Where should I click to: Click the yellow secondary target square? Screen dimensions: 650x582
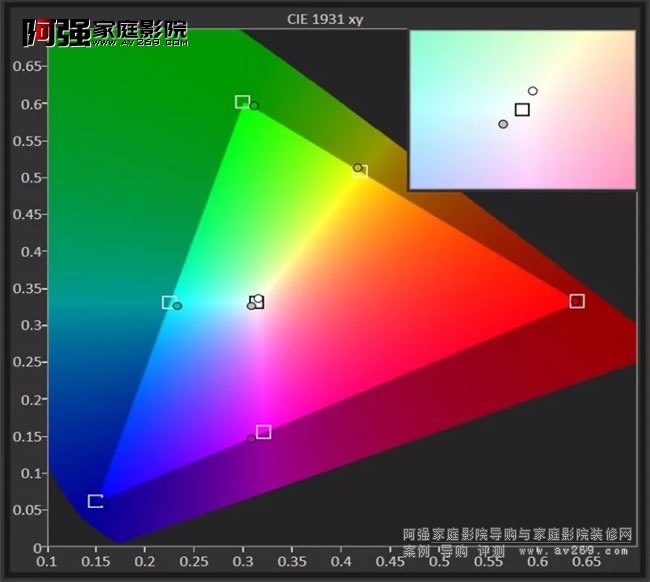[361, 172]
